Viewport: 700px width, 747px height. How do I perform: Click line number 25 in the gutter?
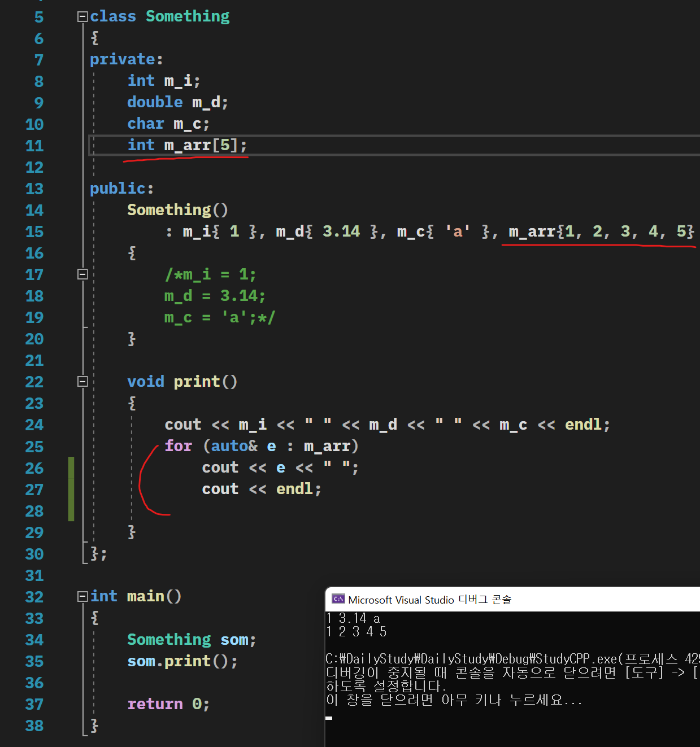[34, 447]
